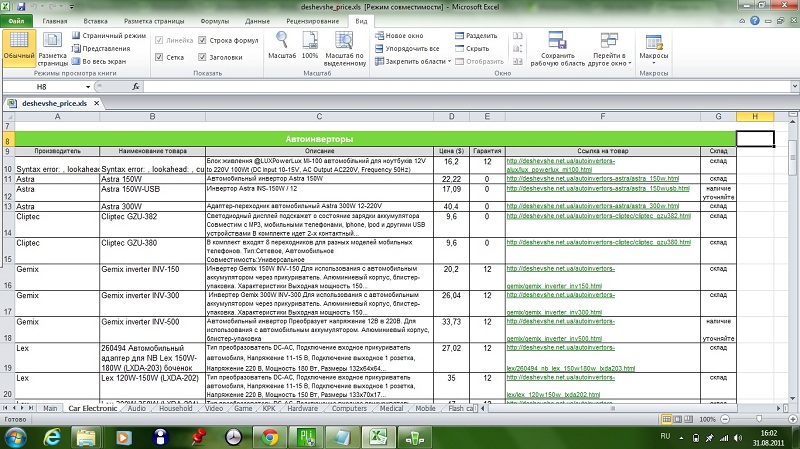Set zoom to 100% in ribbon
Screen dimensions: 800x449
(x=310, y=46)
